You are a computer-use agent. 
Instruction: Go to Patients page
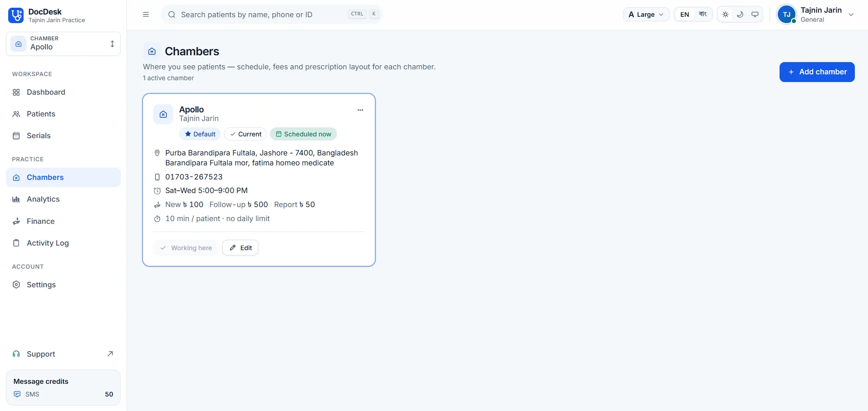(x=63, y=114)
